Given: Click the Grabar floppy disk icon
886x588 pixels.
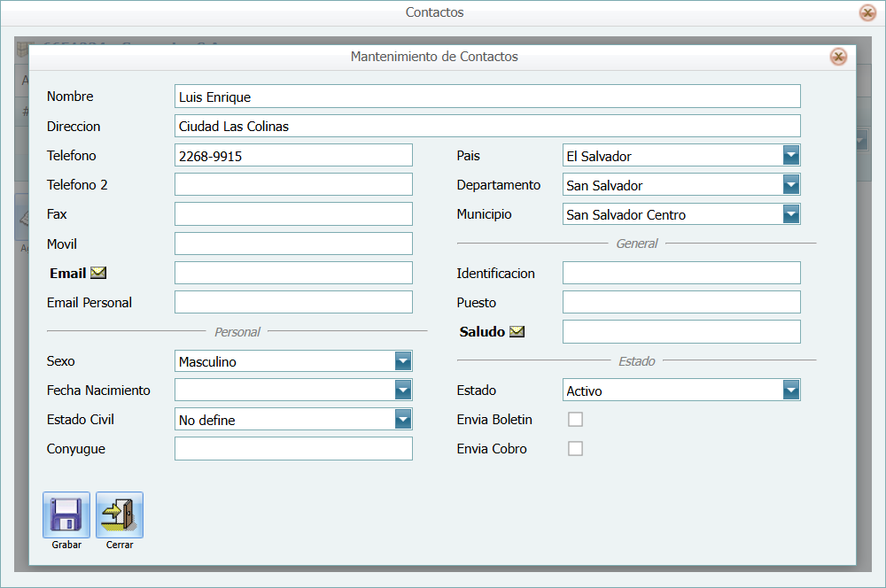Looking at the screenshot, I should pos(66,514).
